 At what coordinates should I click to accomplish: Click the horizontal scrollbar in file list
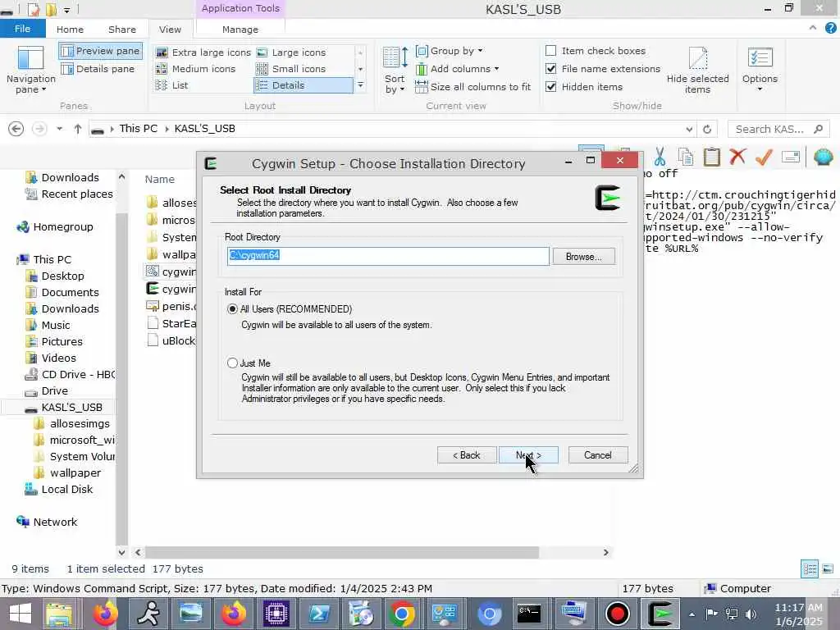point(342,552)
